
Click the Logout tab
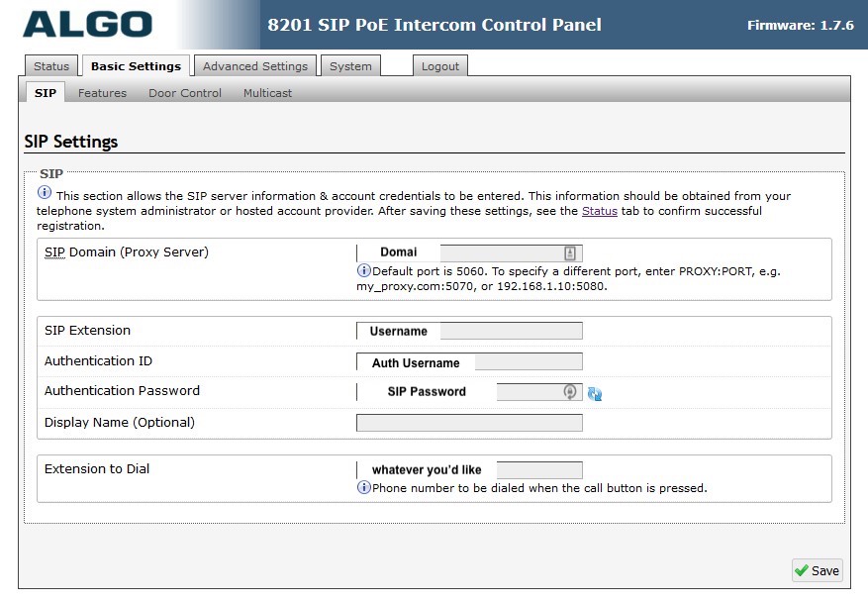(439, 65)
